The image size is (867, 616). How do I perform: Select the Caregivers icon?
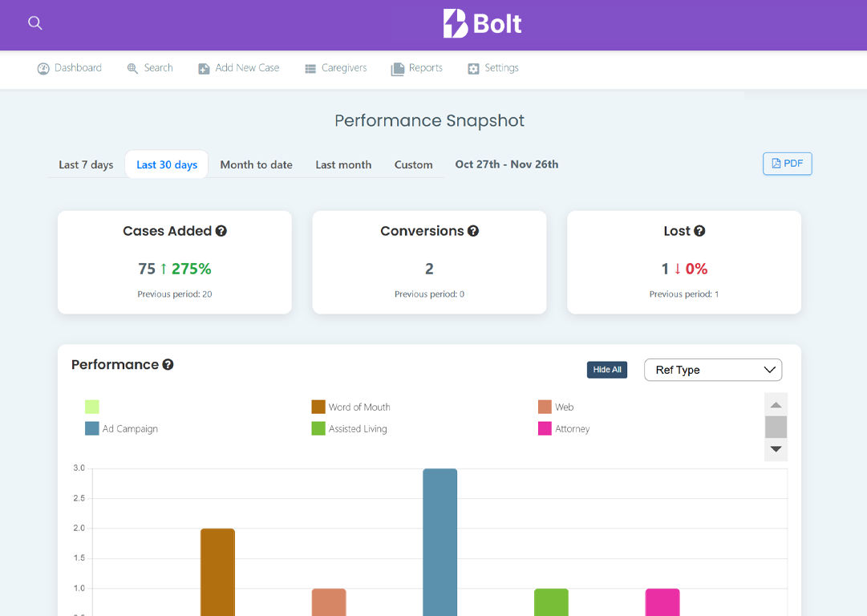309,68
